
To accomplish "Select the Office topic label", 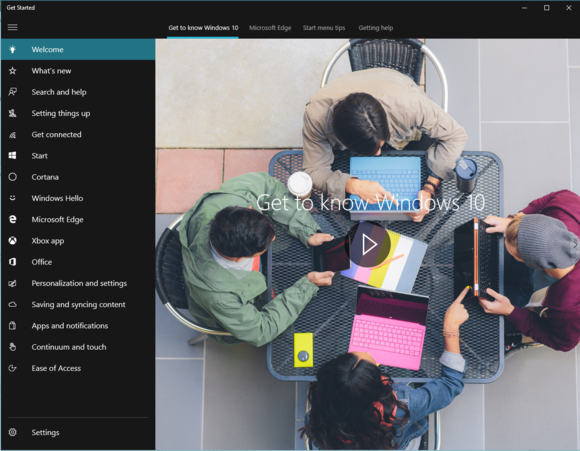I will [x=42, y=262].
